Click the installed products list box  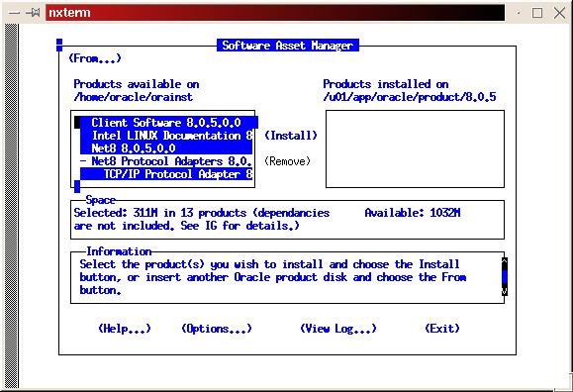pos(415,148)
